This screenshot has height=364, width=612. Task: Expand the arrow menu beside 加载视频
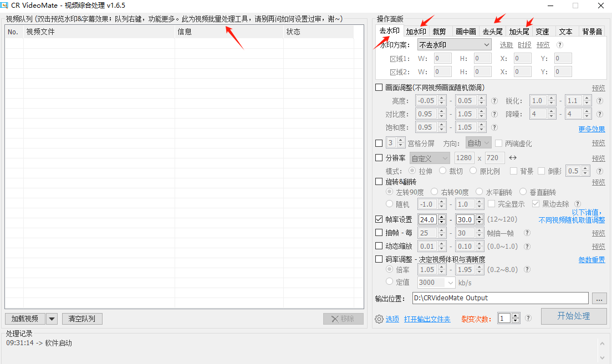coord(52,319)
